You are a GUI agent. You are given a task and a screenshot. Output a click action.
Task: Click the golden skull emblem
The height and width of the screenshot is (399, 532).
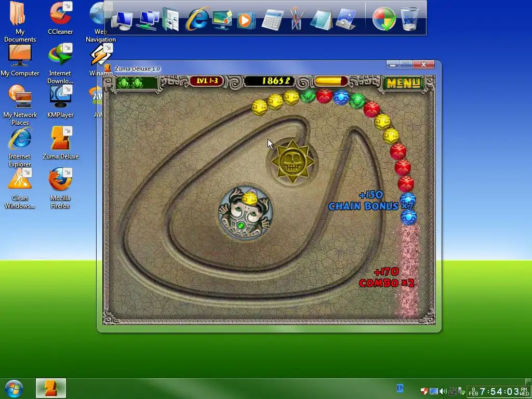coord(292,161)
